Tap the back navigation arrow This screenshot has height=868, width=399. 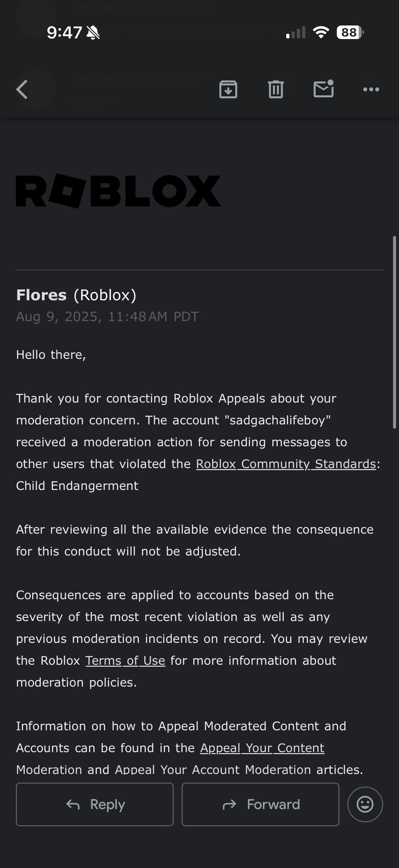[22, 89]
